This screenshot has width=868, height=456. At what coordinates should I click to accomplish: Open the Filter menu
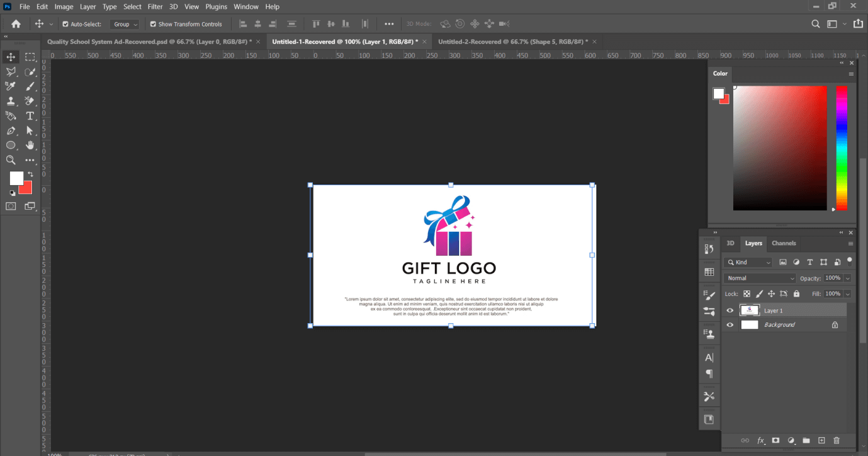[155, 6]
